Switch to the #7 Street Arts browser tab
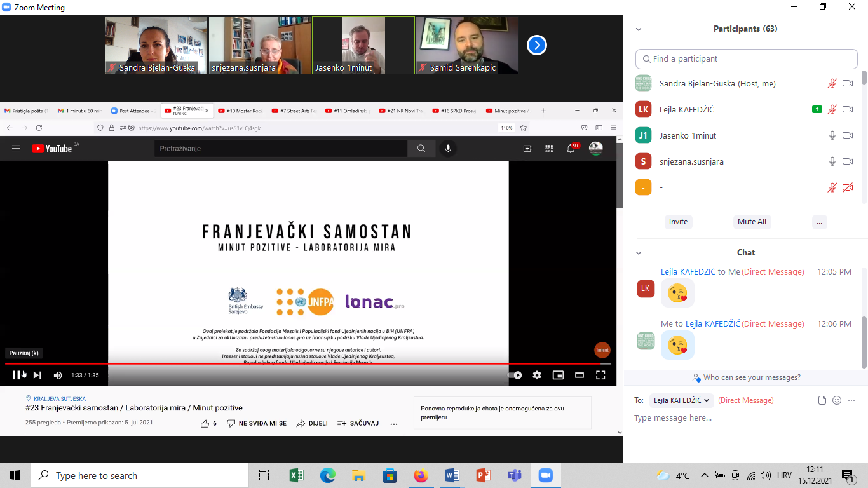Viewport: 868px width, 488px height. [x=293, y=111]
